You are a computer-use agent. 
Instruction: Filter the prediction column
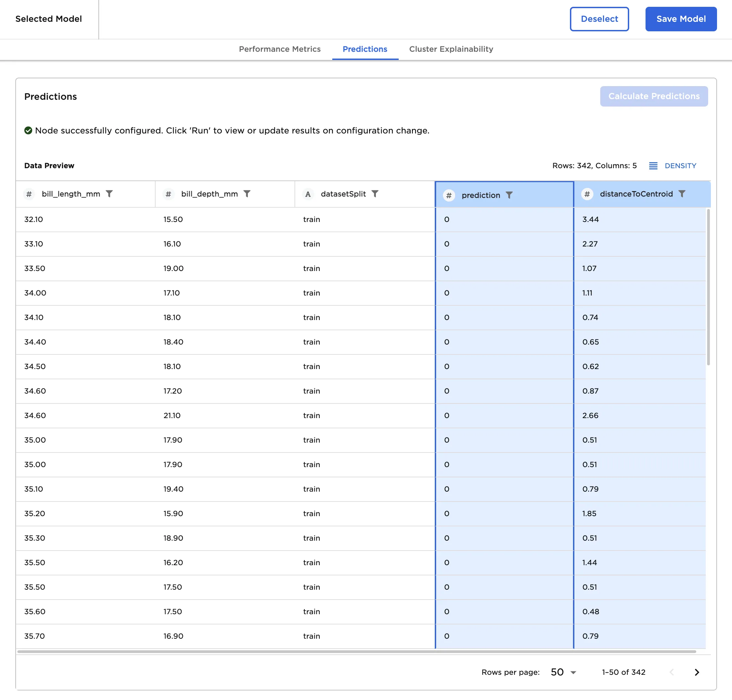[x=509, y=195]
